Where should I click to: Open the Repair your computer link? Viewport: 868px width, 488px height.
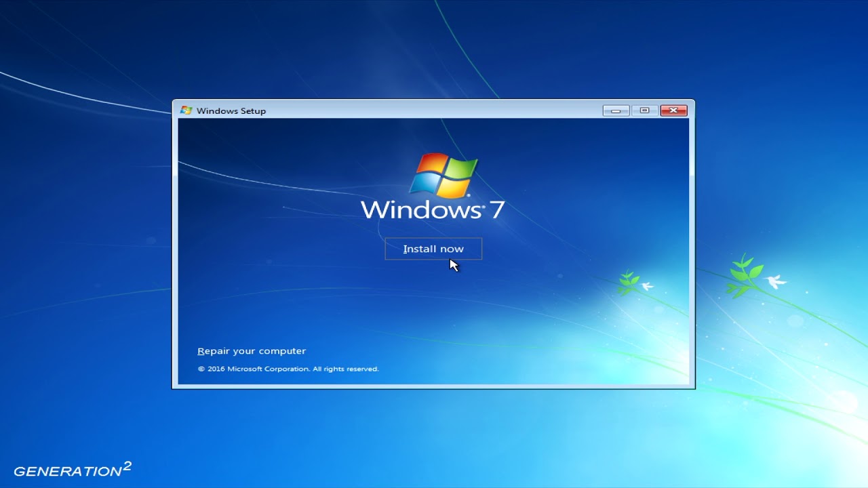[x=252, y=351]
